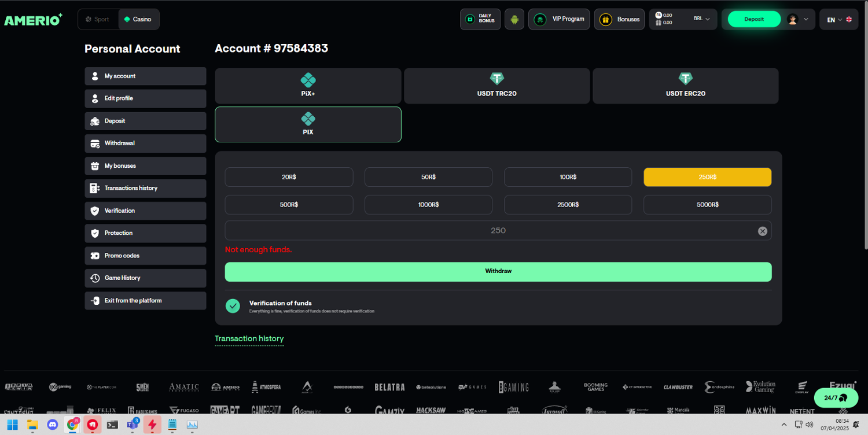Switch to the Sport tab
The image size is (868, 435).
[98, 19]
